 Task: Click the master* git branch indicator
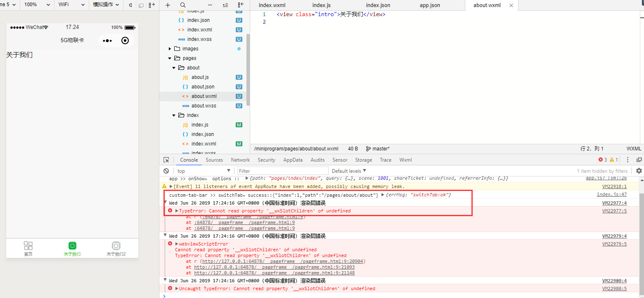point(378,149)
